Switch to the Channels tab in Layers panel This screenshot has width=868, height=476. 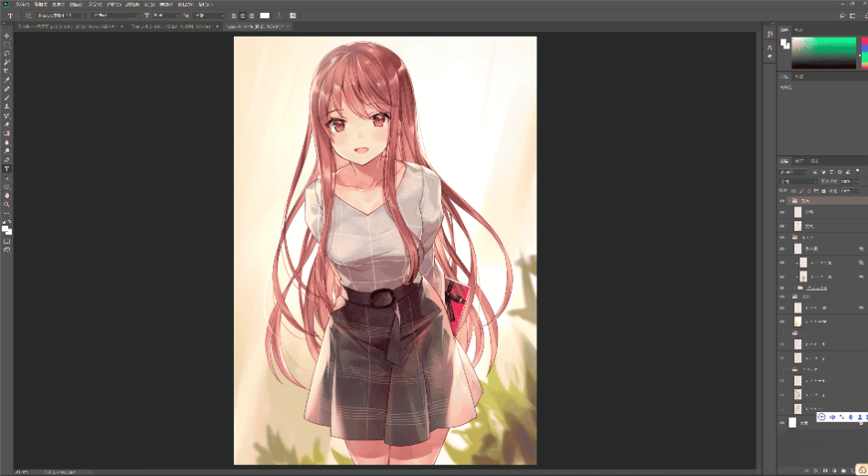pos(799,161)
